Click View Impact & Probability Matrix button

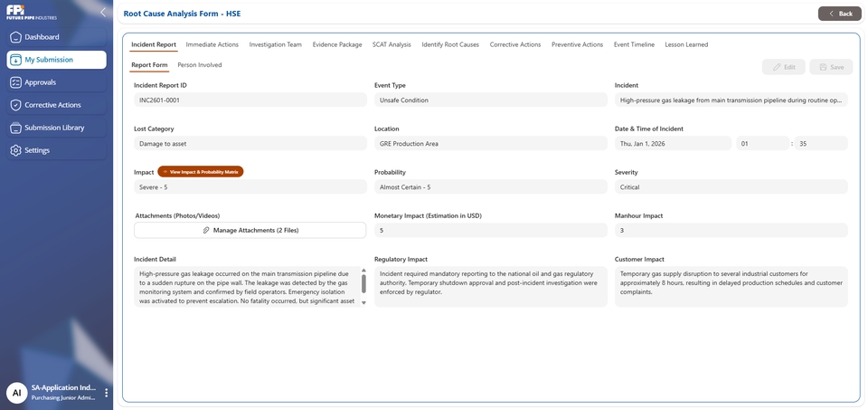pyautogui.click(x=200, y=171)
